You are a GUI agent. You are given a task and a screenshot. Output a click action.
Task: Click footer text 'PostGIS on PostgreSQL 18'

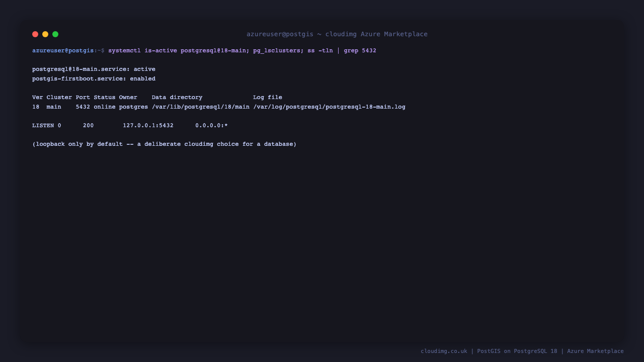click(517, 351)
